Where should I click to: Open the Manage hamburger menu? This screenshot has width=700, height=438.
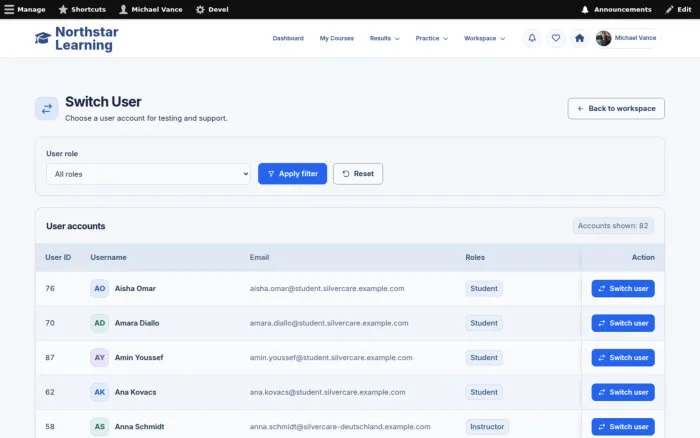pos(25,9)
